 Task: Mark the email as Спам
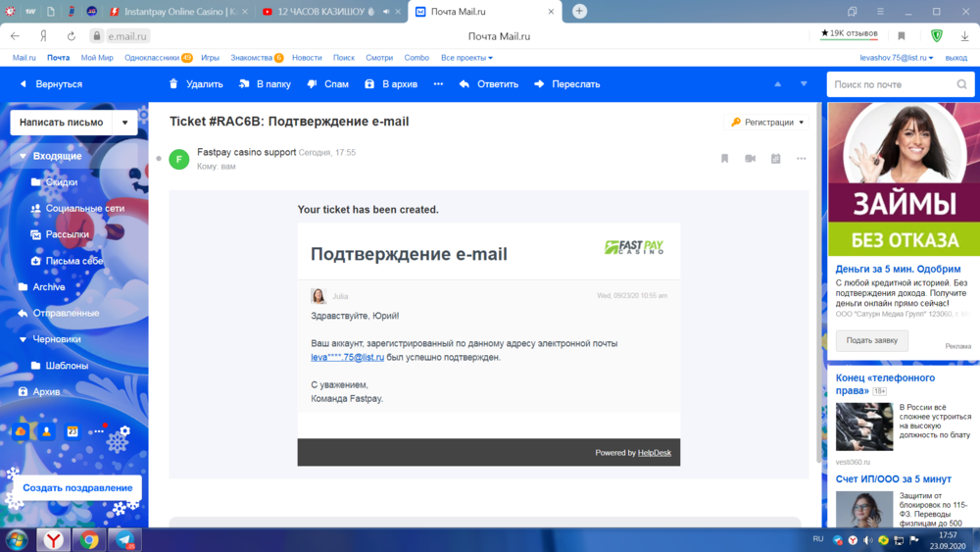pos(327,83)
